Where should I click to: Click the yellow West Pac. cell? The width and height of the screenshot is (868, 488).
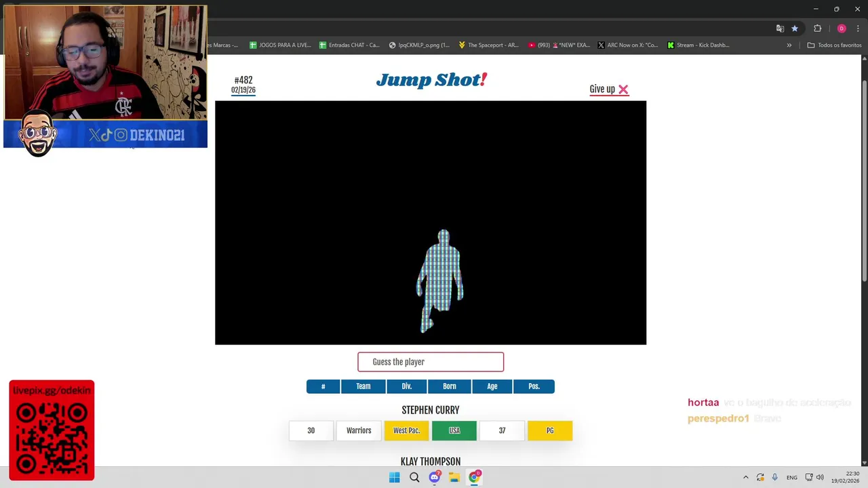(x=406, y=430)
